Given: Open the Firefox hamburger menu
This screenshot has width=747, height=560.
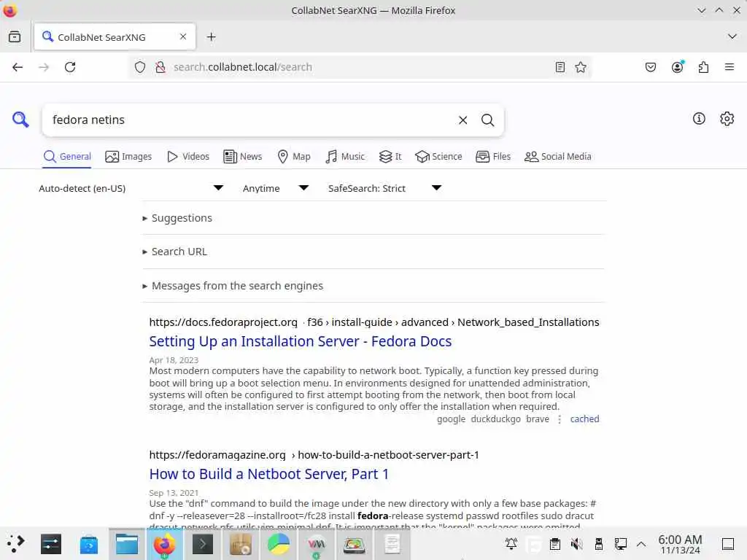Looking at the screenshot, I should coord(729,67).
